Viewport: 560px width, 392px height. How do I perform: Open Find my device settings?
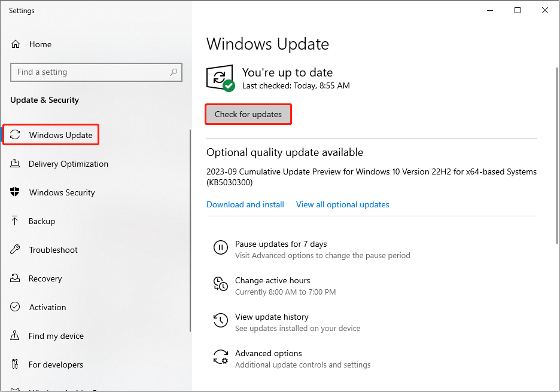(56, 336)
